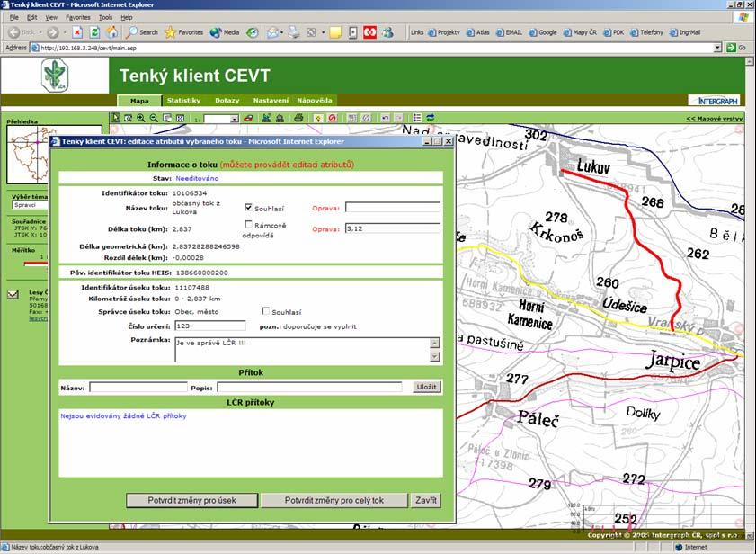Switch to the Dotazy tab

[227, 101]
